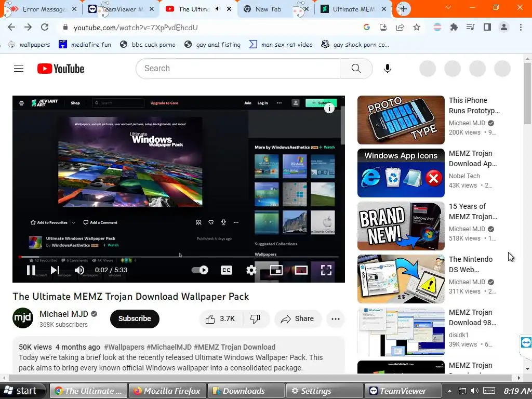532x399 pixels.
Task: Pause the video
Action: click(x=31, y=270)
